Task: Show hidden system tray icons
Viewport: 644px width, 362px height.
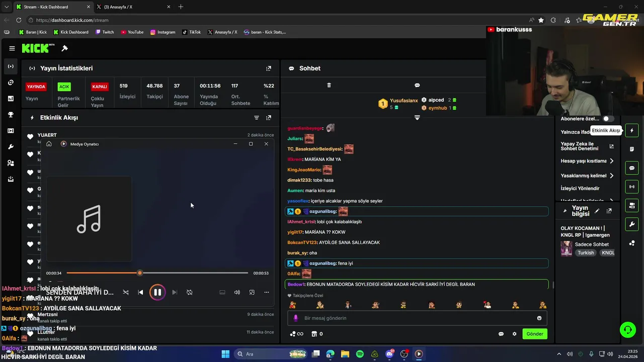Action: pos(558,354)
